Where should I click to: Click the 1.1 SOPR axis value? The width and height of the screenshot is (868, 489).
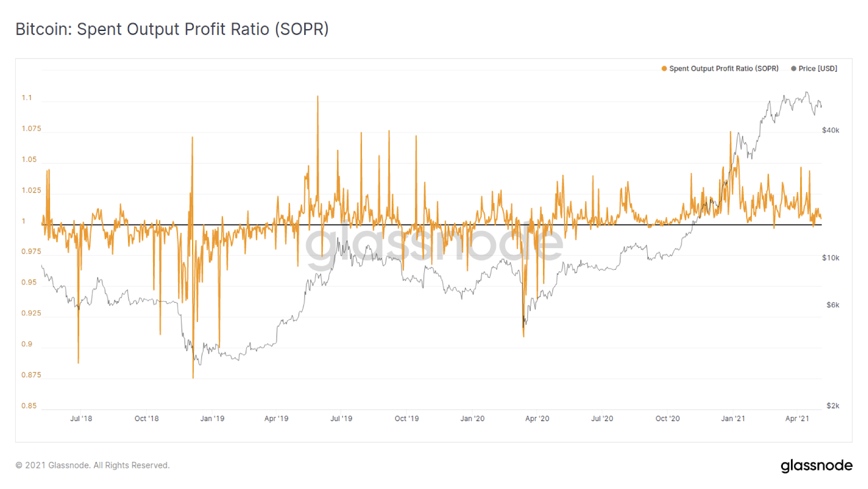pos(27,98)
